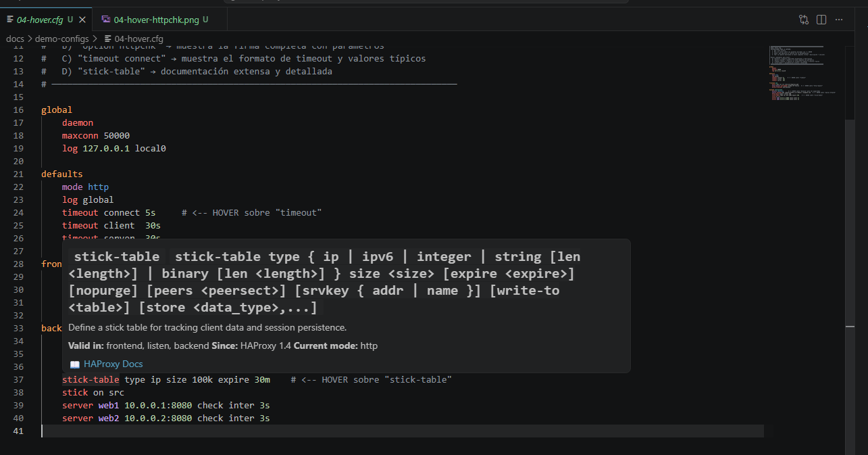Click the 04-hover.cfg breadcrumb item
The height and width of the screenshot is (455, 868).
coord(138,39)
